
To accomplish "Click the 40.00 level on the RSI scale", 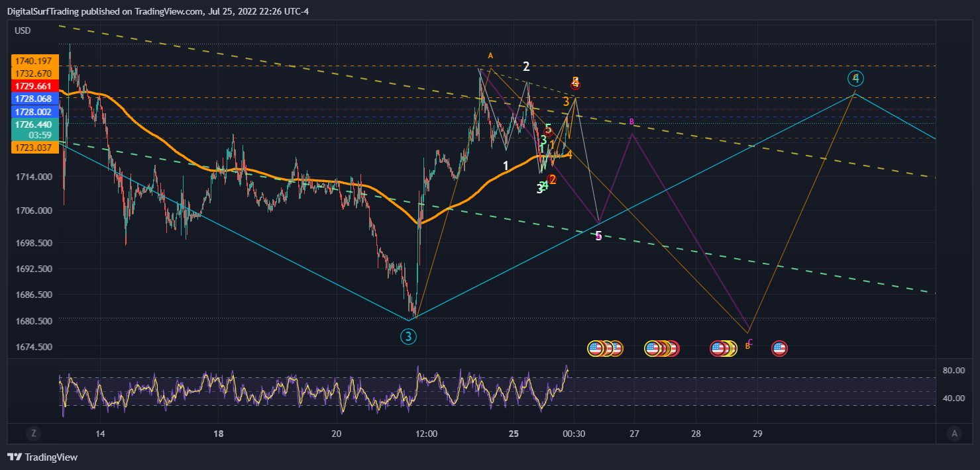I will pyautogui.click(x=955, y=398).
